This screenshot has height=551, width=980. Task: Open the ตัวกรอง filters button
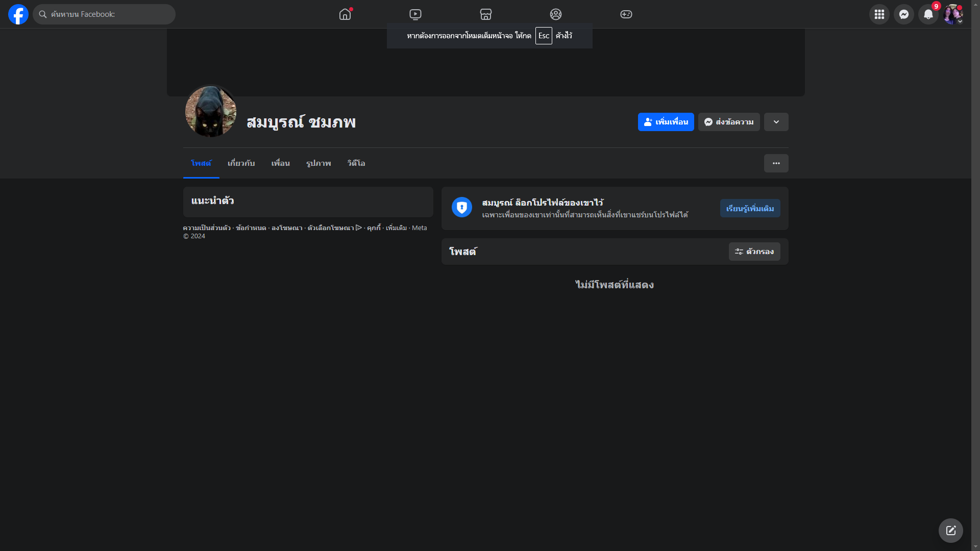[x=754, y=252]
